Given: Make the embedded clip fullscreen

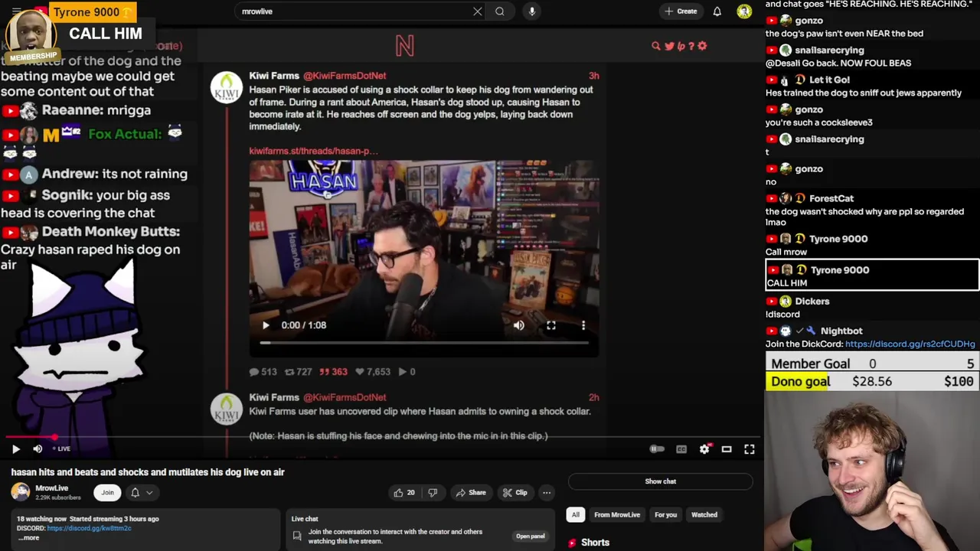Looking at the screenshot, I should tap(550, 325).
